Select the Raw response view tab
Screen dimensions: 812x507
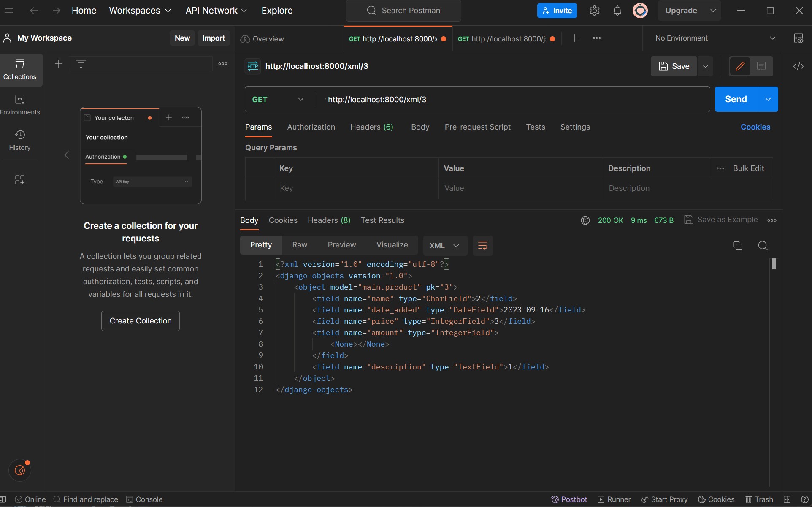tap(300, 245)
